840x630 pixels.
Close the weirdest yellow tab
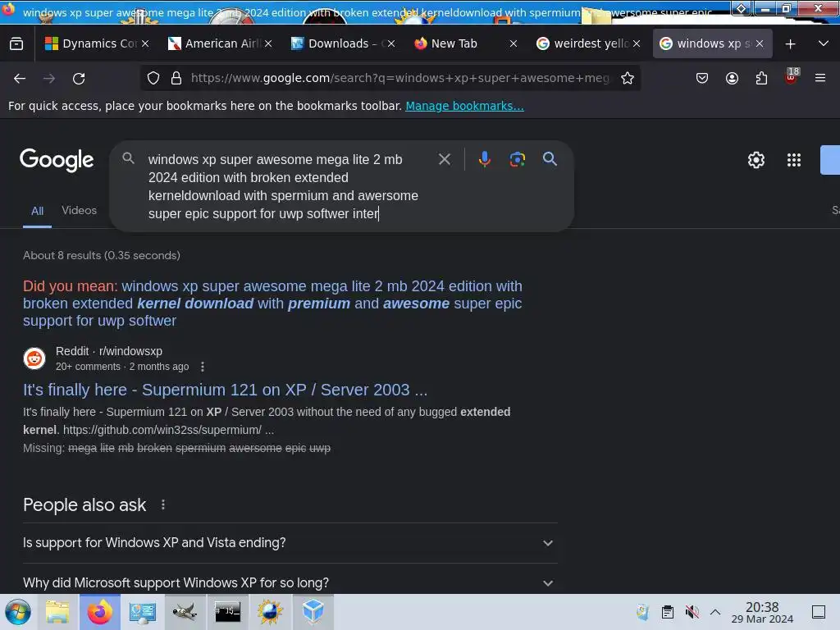pos(637,43)
